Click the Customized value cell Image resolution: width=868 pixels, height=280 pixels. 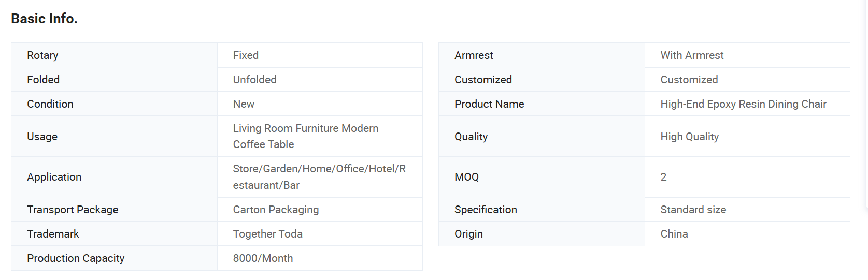[x=689, y=80]
